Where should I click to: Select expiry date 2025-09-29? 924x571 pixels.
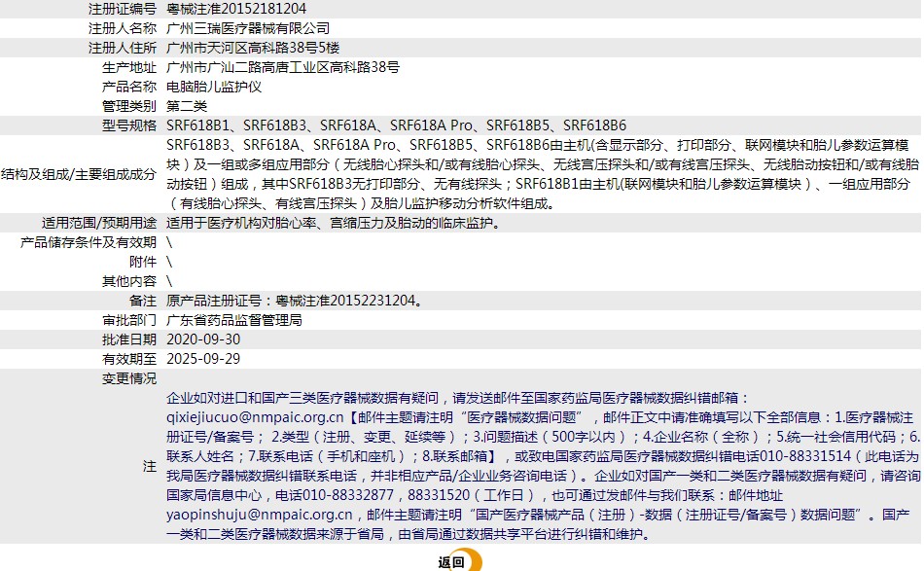point(203,359)
